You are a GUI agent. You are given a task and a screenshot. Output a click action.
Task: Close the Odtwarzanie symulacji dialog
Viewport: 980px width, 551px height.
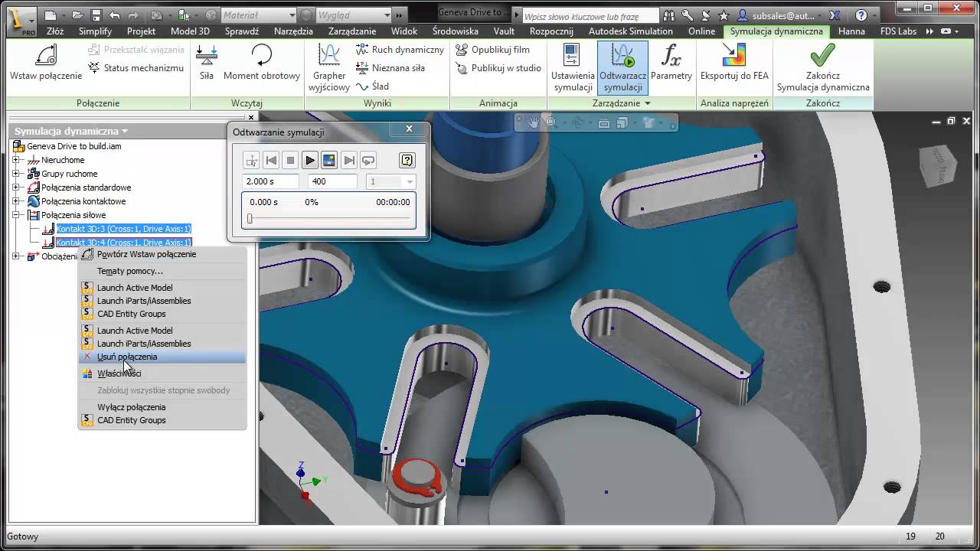409,129
